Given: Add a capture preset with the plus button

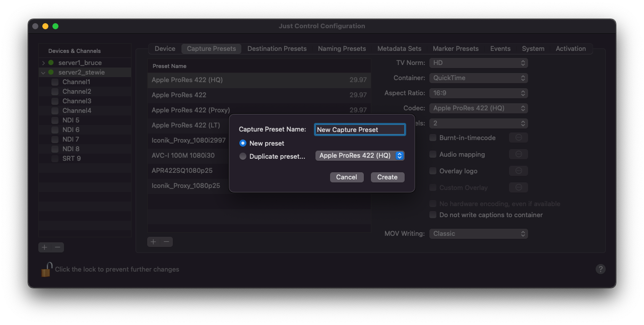Looking at the screenshot, I should tap(154, 242).
